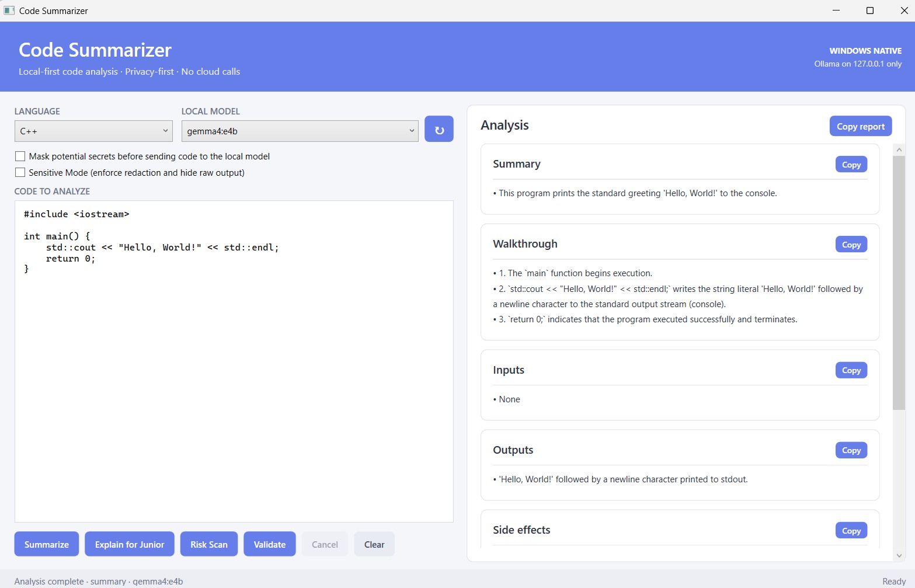
Task: Copy the full analysis report
Action: [861, 126]
